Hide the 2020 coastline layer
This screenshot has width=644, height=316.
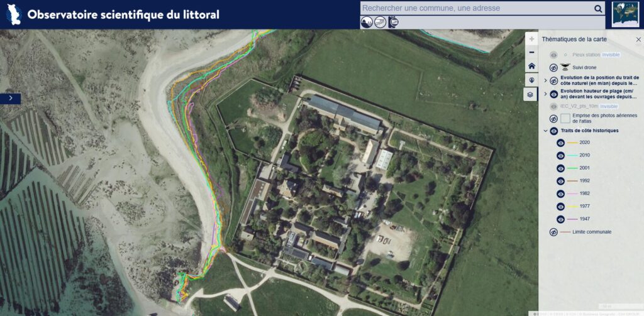[x=560, y=143]
